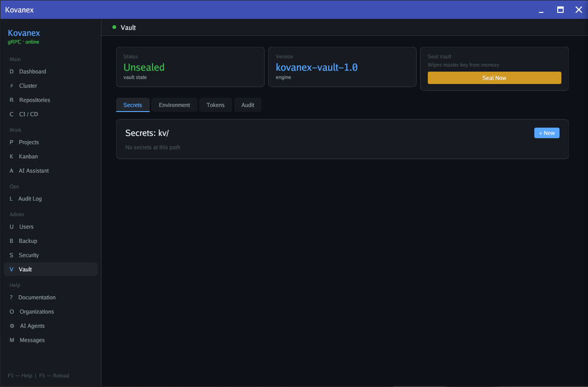Click the Kovanex logo in sidebar
The image size is (588, 387).
pyautogui.click(x=24, y=33)
